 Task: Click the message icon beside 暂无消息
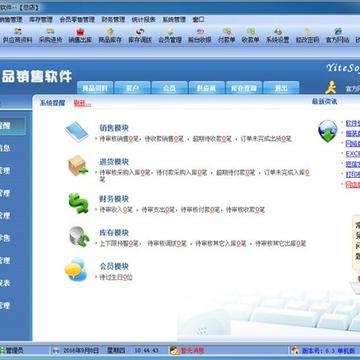click(x=175, y=350)
